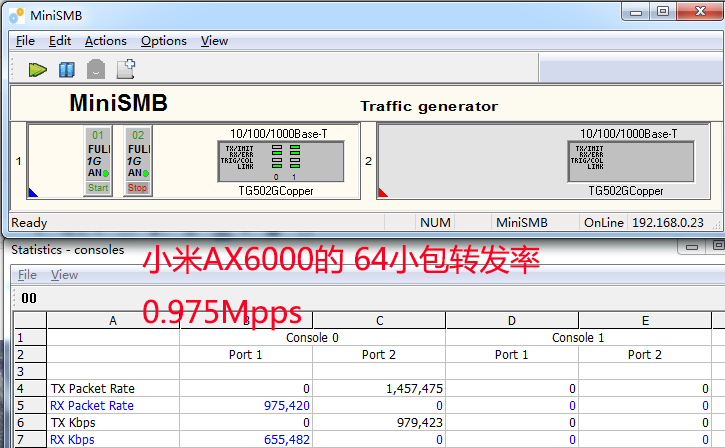This screenshot has width=725, height=448.
Task: Open View menu in Statistics window
Action: 64,275
